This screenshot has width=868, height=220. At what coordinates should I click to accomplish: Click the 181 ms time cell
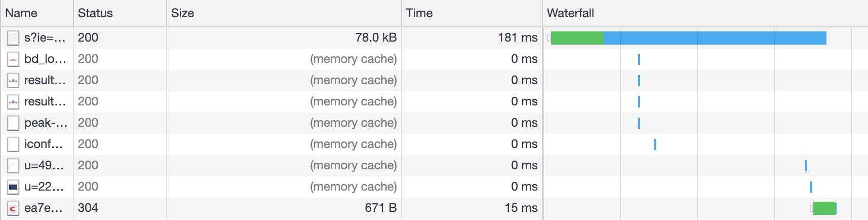point(518,38)
